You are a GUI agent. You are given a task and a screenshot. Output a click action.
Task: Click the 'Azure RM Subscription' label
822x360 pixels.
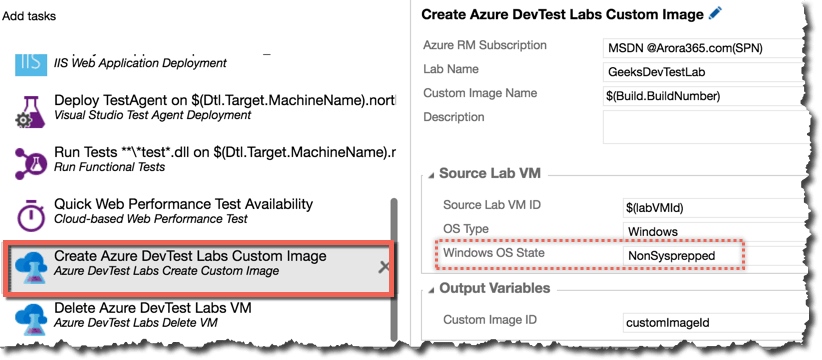pos(485,45)
